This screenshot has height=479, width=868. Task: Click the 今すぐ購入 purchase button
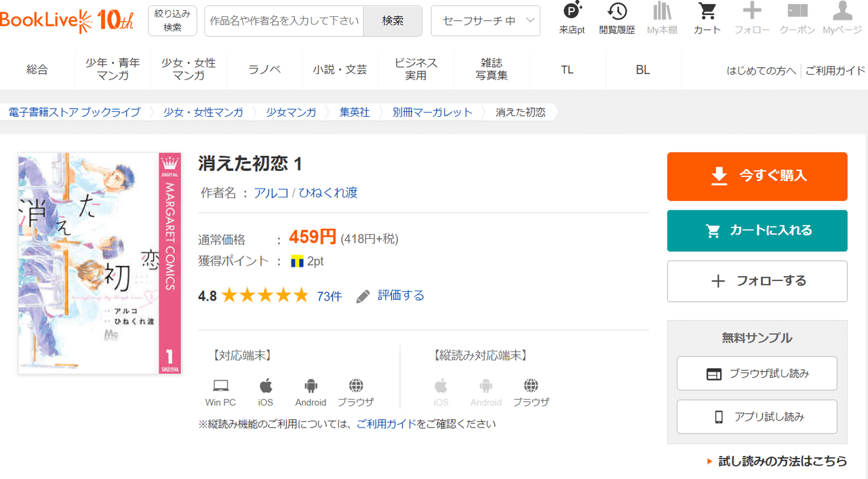coord(757,176)
